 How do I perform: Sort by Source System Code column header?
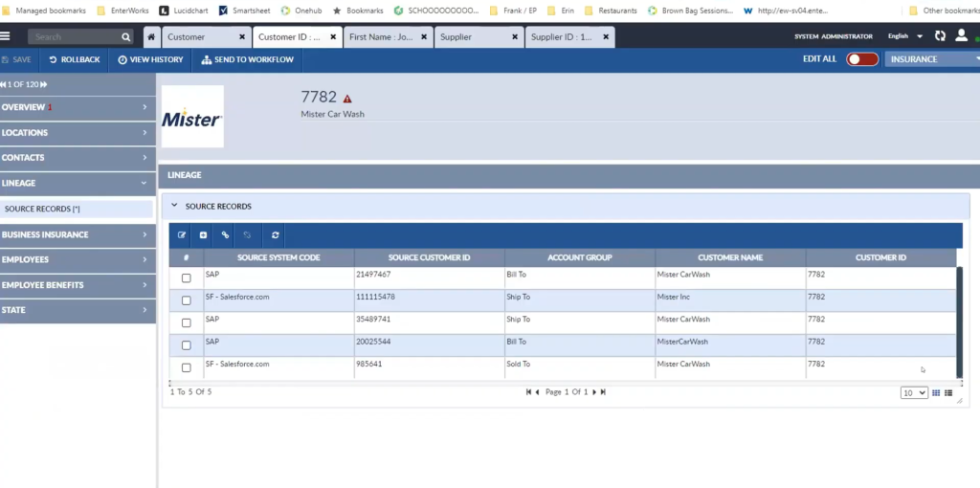[x=278, y=257]
